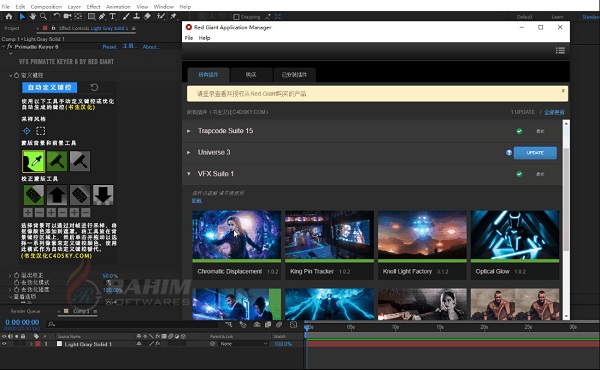The width and height of the screenshot is (600, 370).
Task: Toggle effects fx switch on Light Gray Solid layer
Action: tap(158, 344)
